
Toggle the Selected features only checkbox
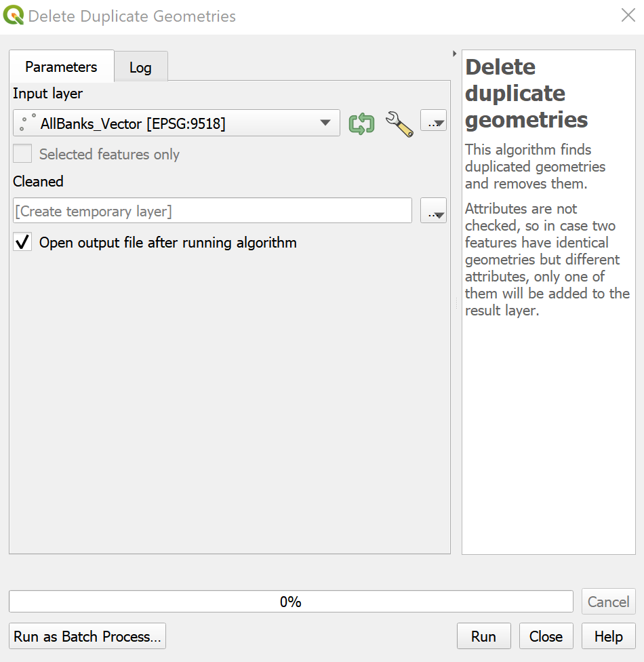pyautogui.click(x=22, y=155)
